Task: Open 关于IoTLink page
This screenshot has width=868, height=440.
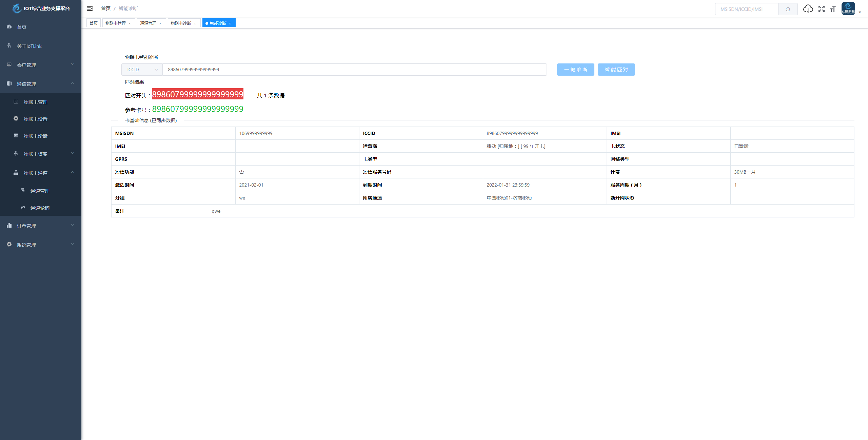Action: click(x=29, y=46)
